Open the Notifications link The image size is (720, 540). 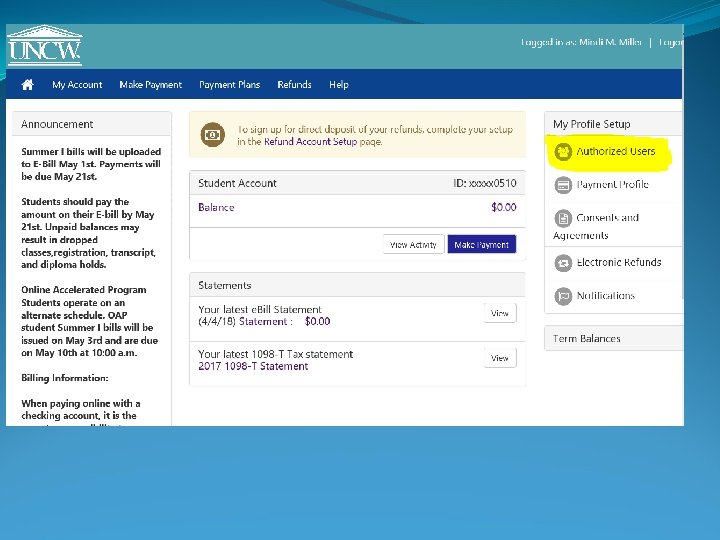(x=606, y=295)
